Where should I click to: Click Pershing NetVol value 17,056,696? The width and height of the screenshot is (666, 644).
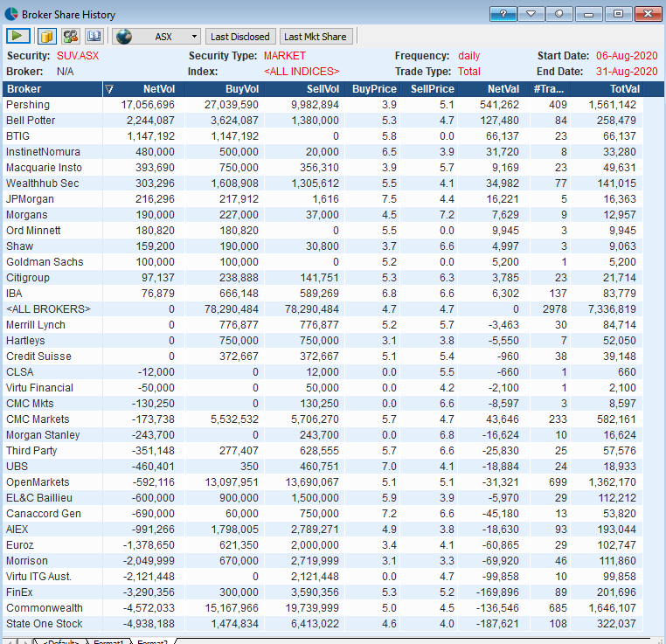pyautogui.click(x=148, y=105)
